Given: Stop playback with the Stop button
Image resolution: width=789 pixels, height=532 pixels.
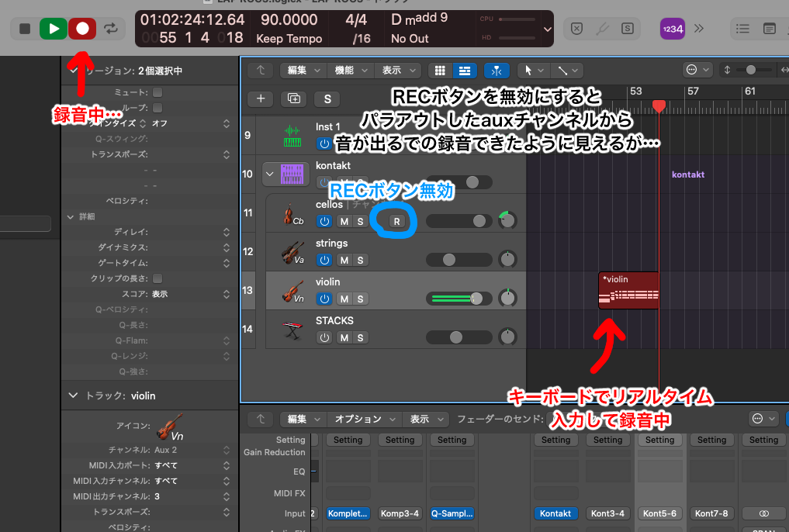Looking at the screenshot, I should pyautogui.click(x=25, y=29).
